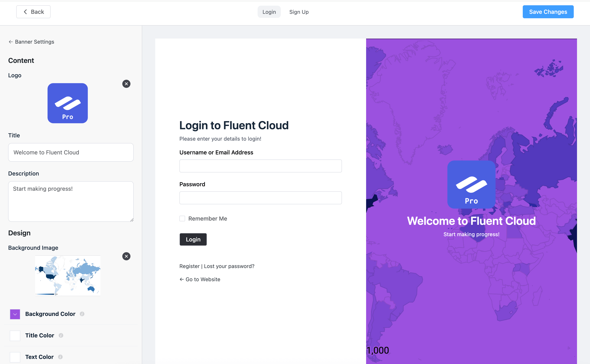Image resolution: width=590 pixels, height=364 pixels.
Task: Select the Login tab at top
Action: click(269, 12)
